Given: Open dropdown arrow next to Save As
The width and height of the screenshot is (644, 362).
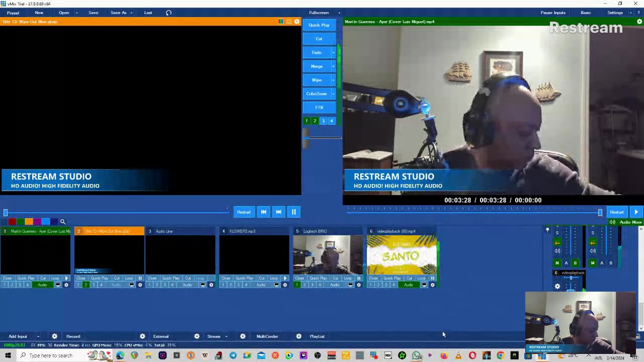Looking at the screenshot, I should point(132,13).
